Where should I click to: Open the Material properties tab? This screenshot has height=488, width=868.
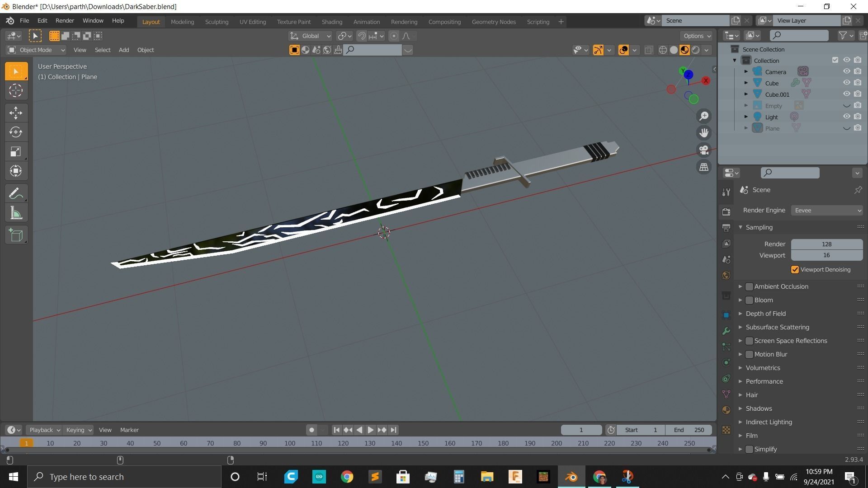click(x=726, y=410)
